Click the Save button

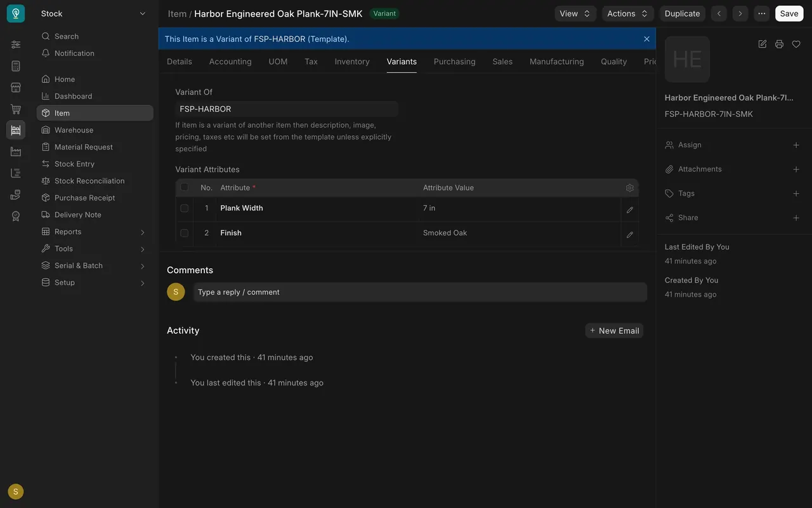(x=789, y=13)
